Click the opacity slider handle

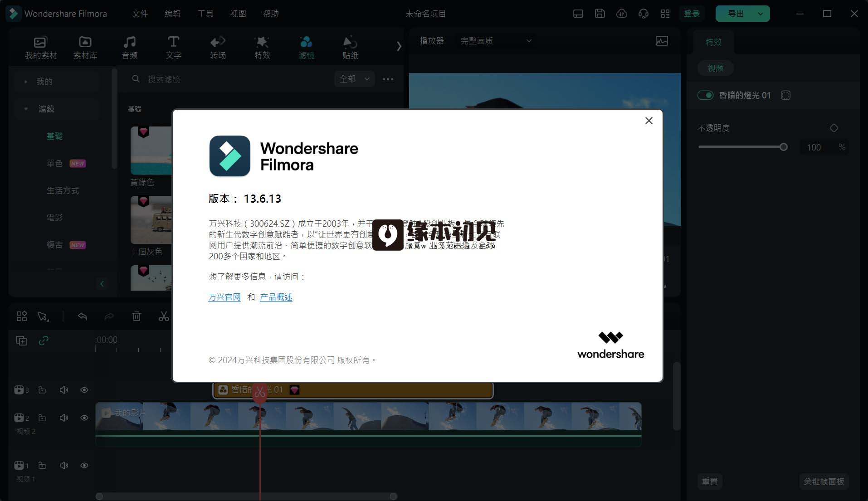tap(783, 147)
